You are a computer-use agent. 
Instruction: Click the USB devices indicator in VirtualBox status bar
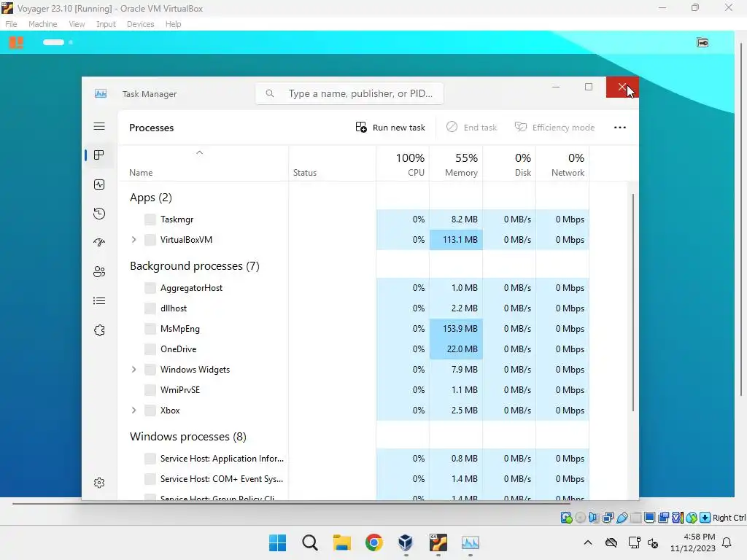tap(622, 517)
